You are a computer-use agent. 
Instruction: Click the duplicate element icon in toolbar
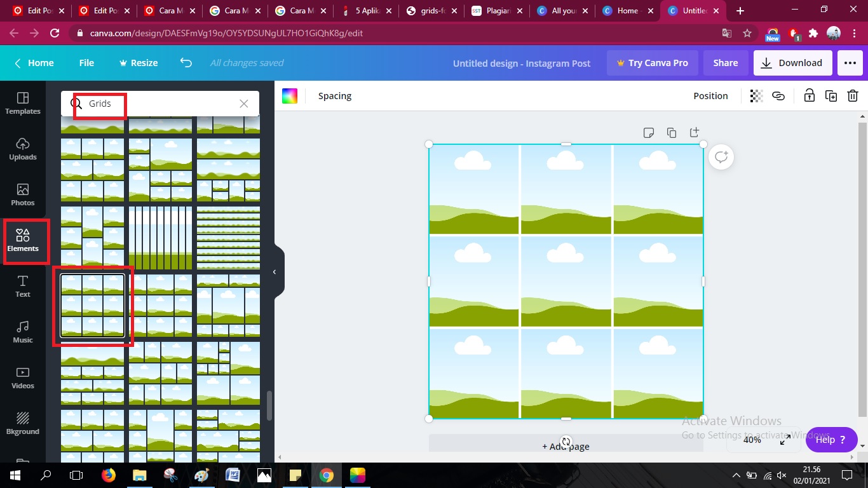pyautogui.click(x=831, y=96)
